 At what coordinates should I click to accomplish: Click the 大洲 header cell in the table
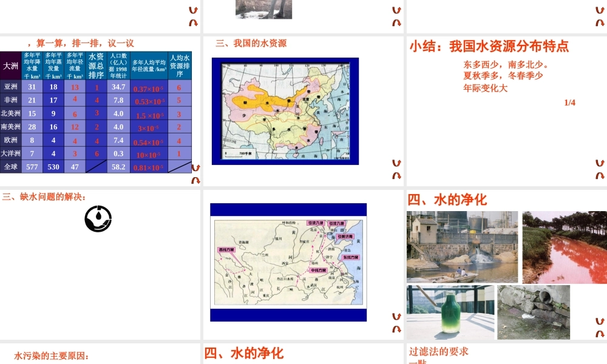(x=10, y=66)
